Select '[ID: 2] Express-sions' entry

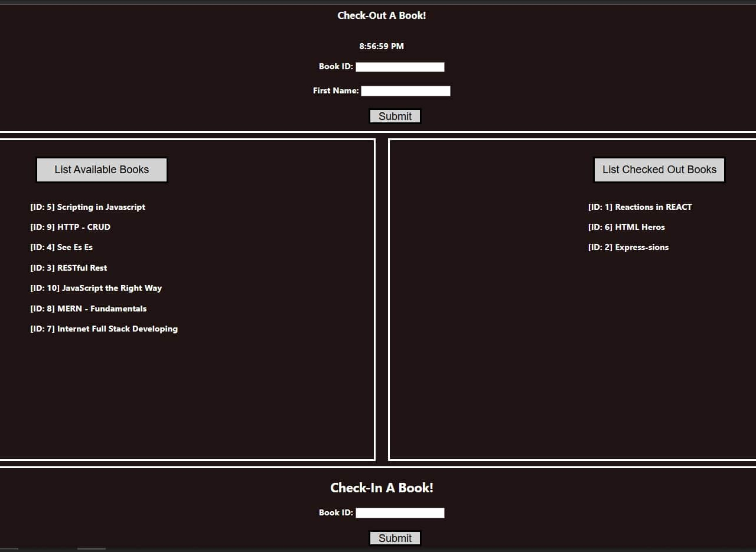click(628, 247)
